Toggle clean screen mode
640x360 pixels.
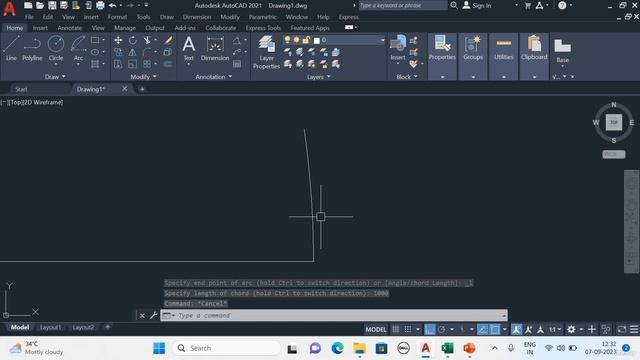622,329
